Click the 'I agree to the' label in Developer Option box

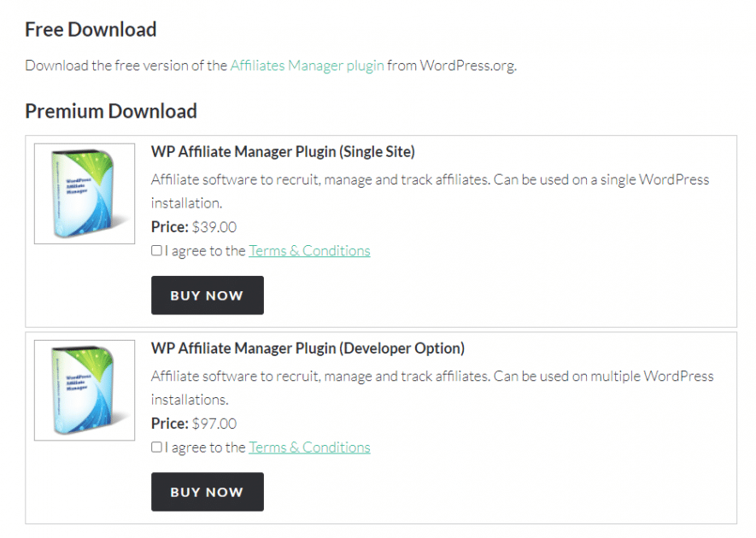(x=205, y=447)
